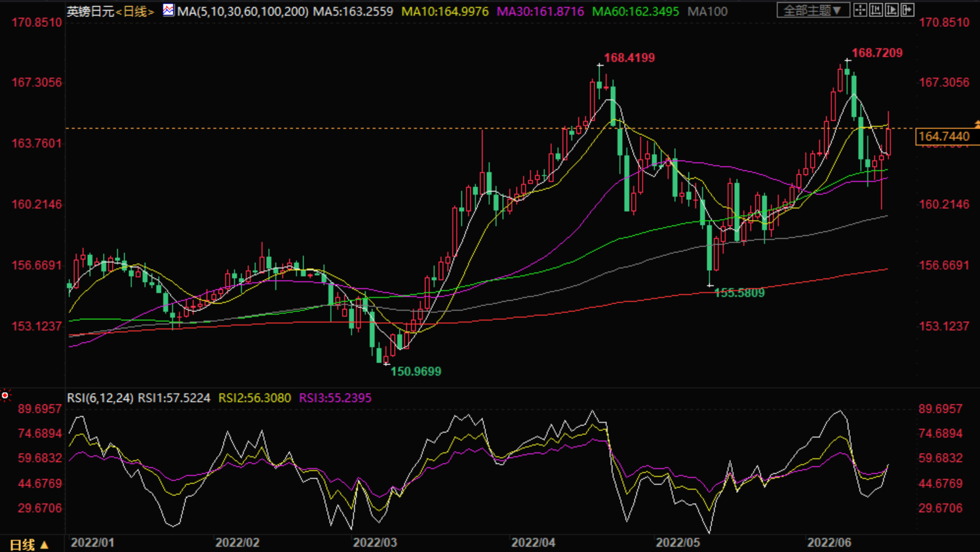980x552 pixels.
Task: Click the 150.9699 low price marker
Action: point(416,371)
